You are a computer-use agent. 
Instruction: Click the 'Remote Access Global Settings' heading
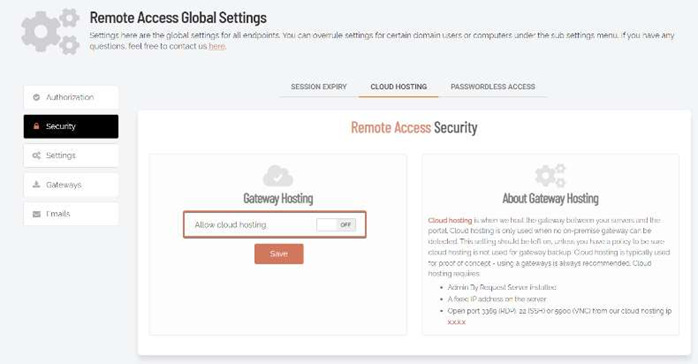tap(178, 18)
